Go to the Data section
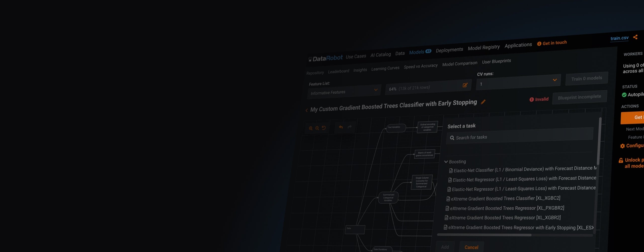Viewport: 644px width, 252px height. tap(400, 53)
